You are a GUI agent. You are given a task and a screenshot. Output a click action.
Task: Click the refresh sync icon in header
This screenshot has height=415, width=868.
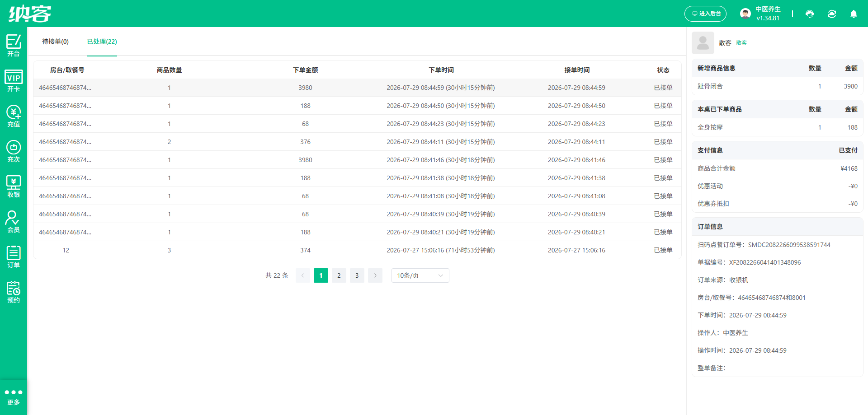pyautogui.click(x=832, y=14)
